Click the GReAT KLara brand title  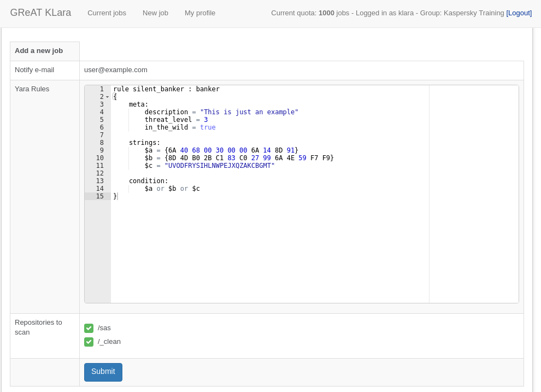[40, 13]
